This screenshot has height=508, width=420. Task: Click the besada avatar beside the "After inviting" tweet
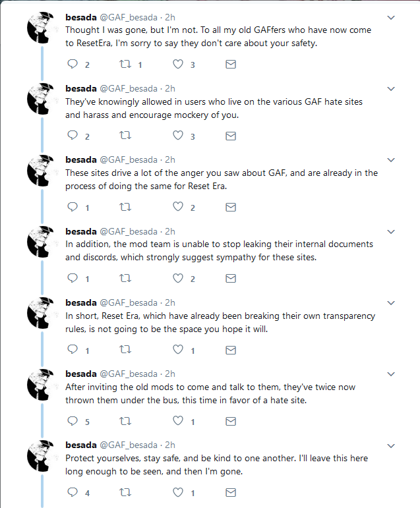[40, 384]
